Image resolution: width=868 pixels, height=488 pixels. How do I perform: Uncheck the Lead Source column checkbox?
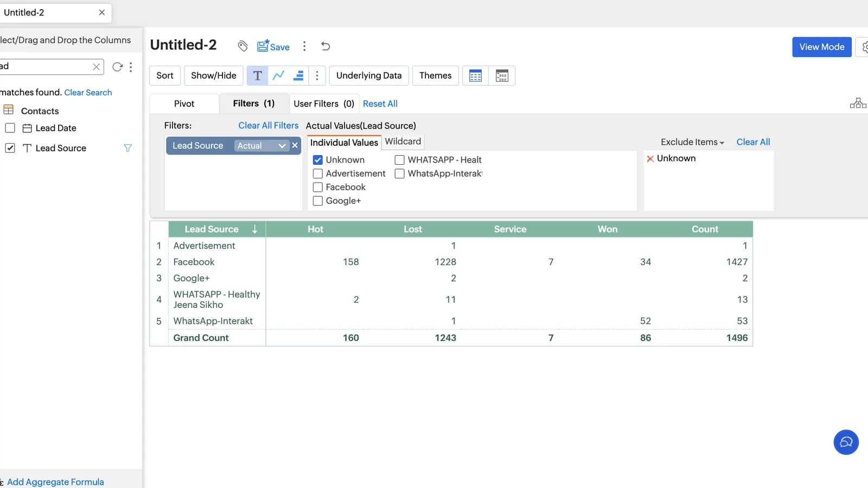[10, 148]
